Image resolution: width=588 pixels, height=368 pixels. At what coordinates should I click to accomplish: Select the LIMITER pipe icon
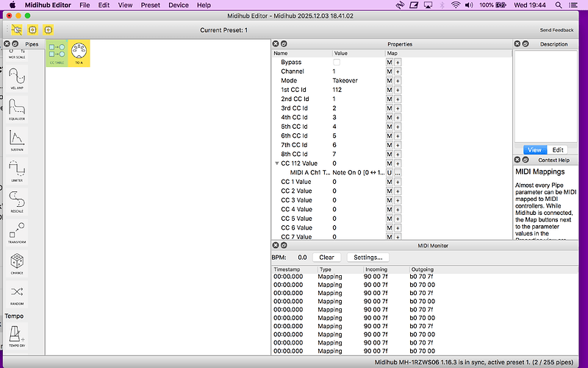tap(17, 171)
